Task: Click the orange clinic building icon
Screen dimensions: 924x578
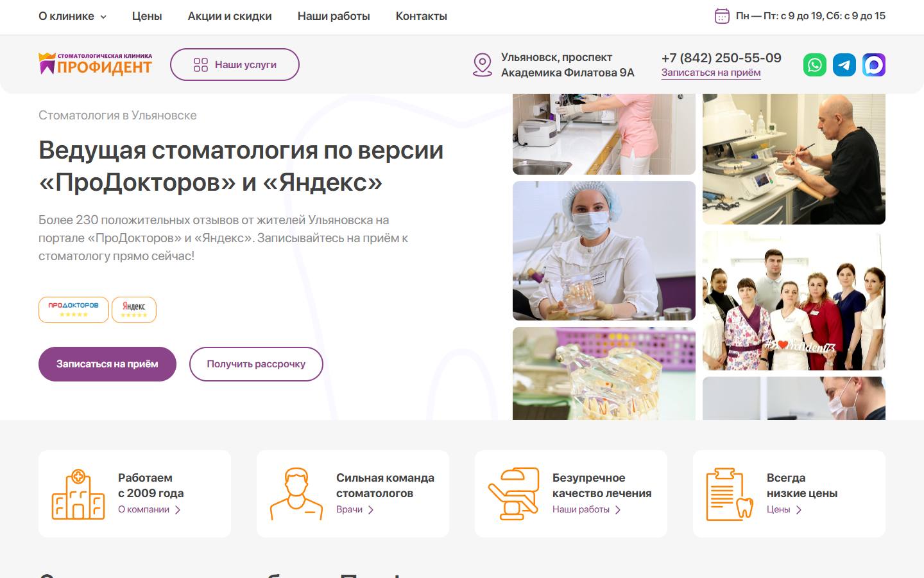Action: (x=78, y=494)
